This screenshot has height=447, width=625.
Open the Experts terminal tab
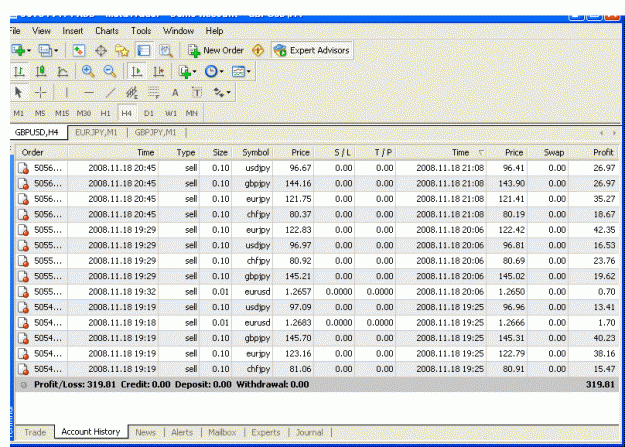point(266,432)
